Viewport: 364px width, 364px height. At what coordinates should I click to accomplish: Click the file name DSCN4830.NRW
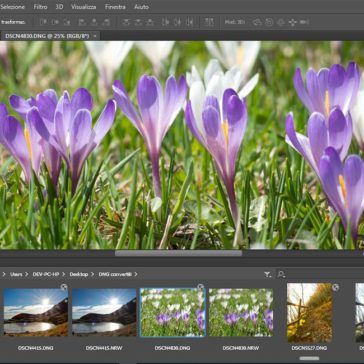tap(241, 348)
